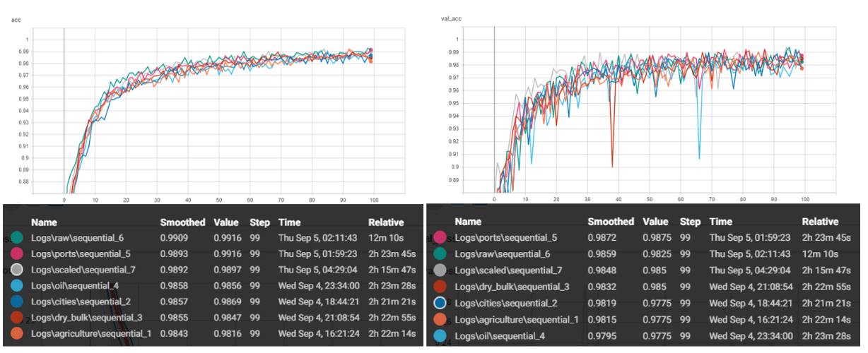Click the Smoothed column header in the acc table

point(182,222)
